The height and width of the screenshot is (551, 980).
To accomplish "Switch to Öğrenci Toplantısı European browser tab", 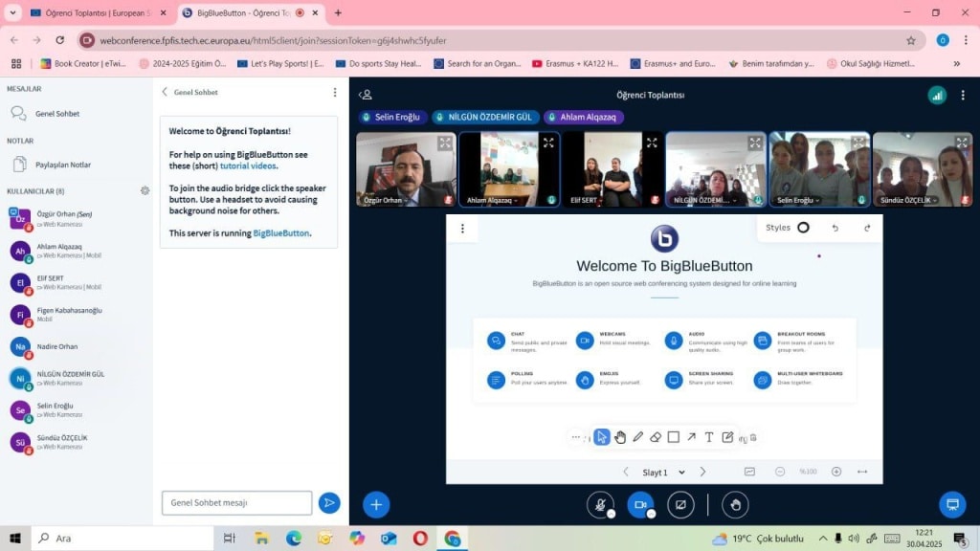I will [90, 12].
